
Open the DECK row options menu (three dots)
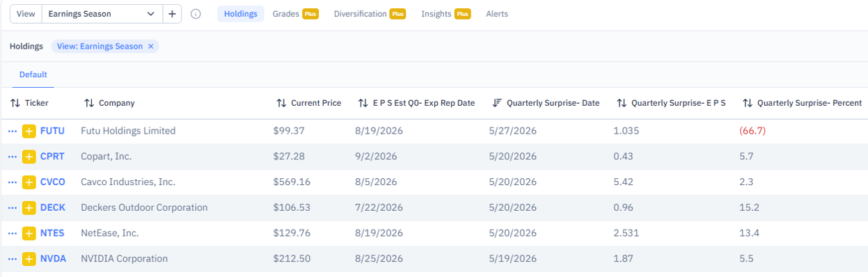(13, 207)
